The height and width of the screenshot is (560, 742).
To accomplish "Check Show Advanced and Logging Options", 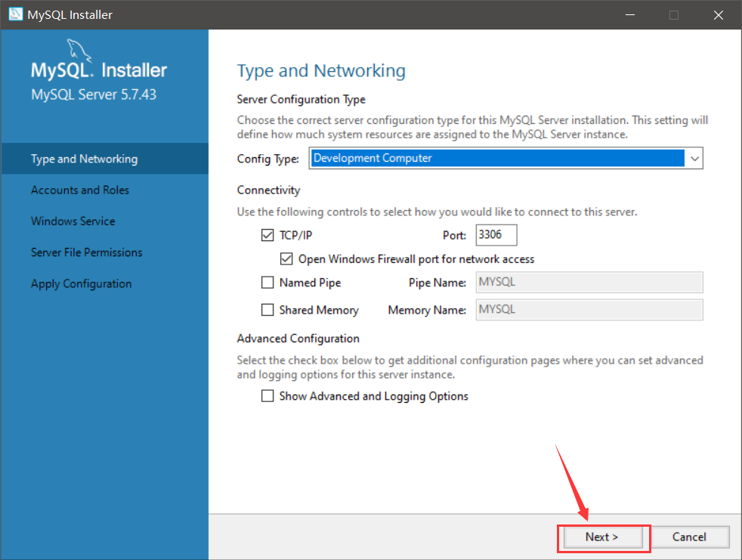I will pyautogui.click(x=267, y=396).
